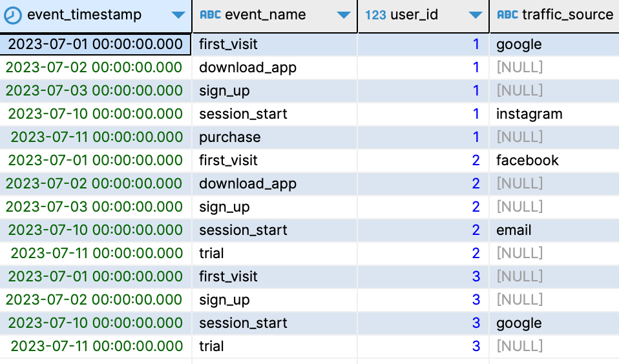Viewport: 619px width, 364px height.
Task: Select the first_visit cell for user 1
Action: pos(275,44)
